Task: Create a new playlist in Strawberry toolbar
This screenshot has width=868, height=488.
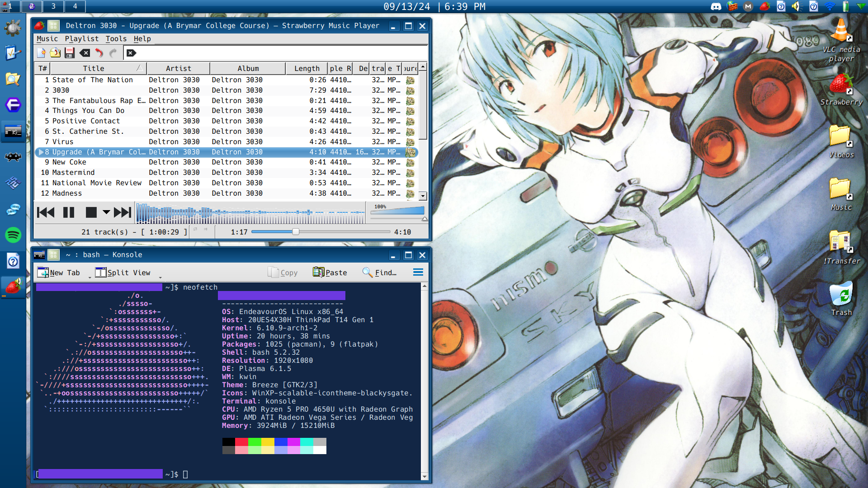Action: (42, 53)
